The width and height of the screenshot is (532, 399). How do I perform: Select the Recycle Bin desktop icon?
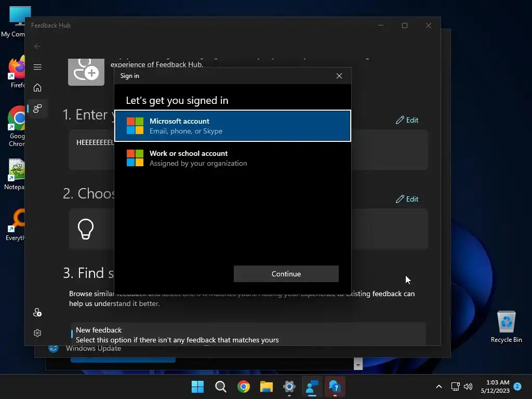pos(506,327)
